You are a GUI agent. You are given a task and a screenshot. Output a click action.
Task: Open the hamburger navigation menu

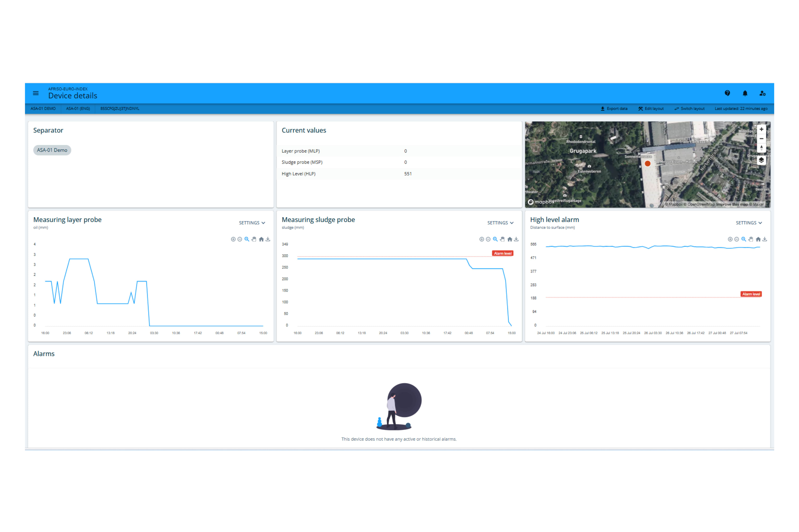point(36,93)
